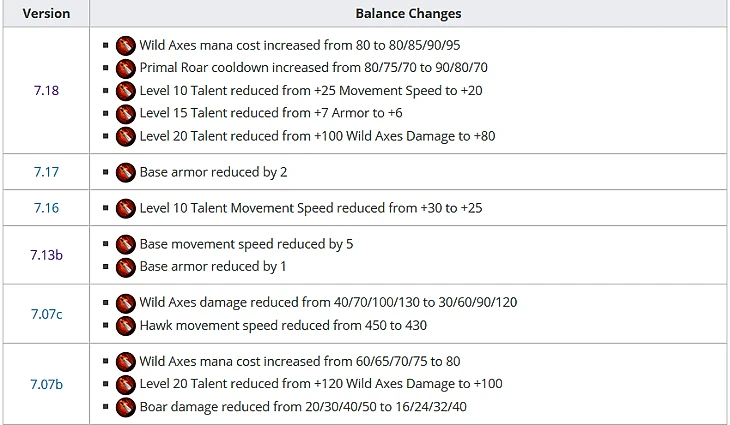730x425 pixels.
Task: Go to the 7.16 version page
Action: 46,208
